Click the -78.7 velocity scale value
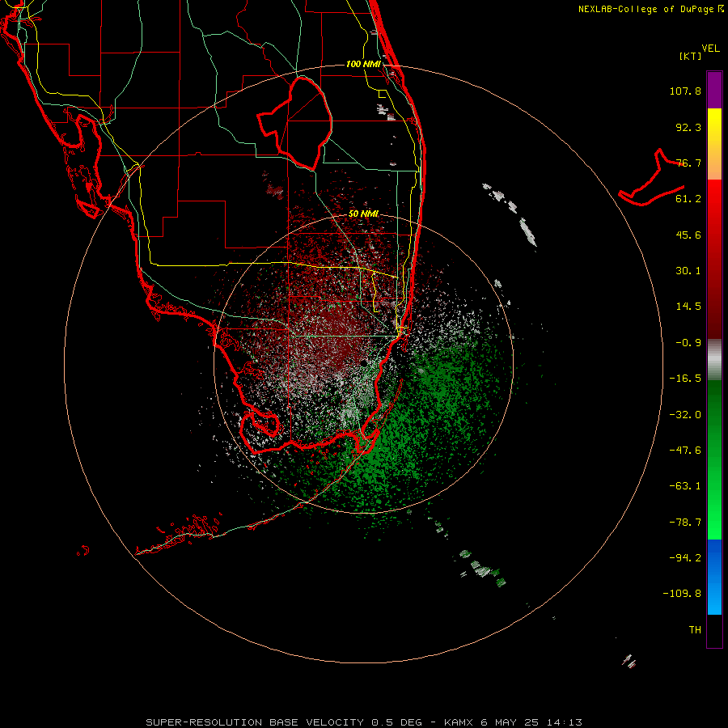728x728 pixels. (x=685, y=523)
